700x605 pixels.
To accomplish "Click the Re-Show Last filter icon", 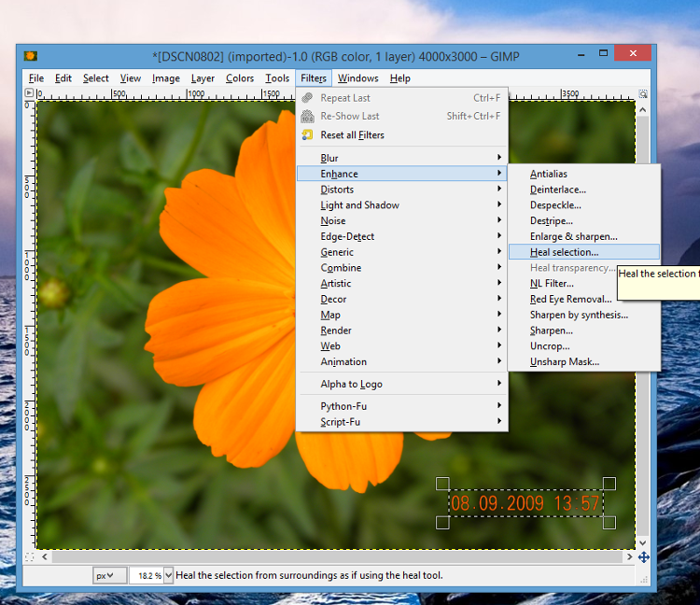I will tap(307, 116).
